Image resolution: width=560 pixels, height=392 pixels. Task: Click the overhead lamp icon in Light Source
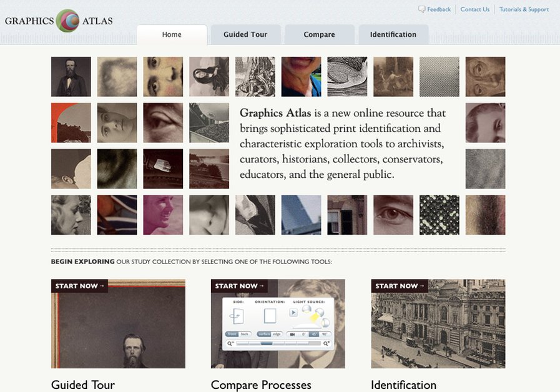click(x=307, y=308)
